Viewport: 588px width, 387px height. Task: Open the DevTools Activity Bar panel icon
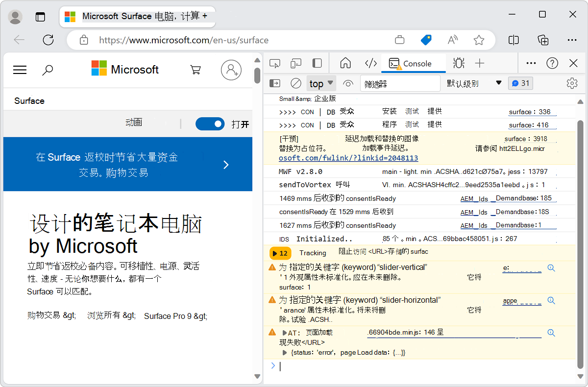(x=317, y=63)
